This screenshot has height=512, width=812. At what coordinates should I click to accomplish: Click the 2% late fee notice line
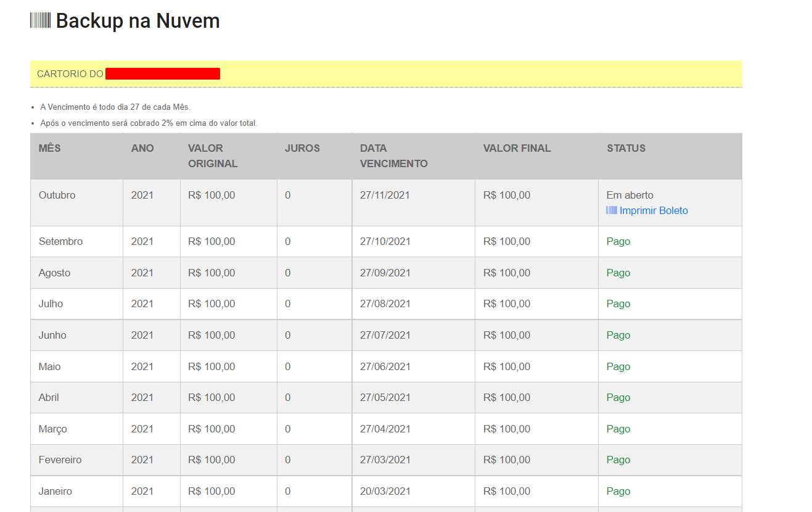point(149,123)
